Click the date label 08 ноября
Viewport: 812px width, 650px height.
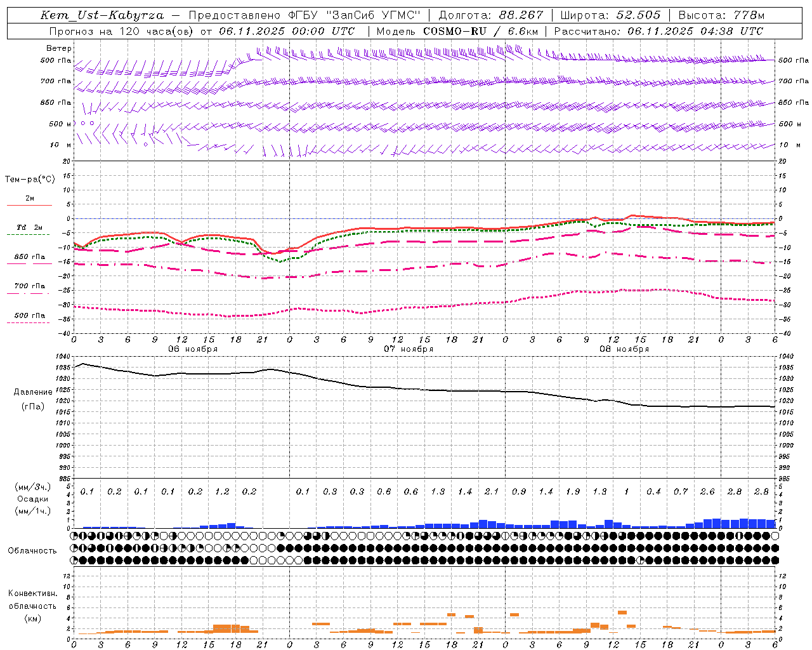coord(624,349)
